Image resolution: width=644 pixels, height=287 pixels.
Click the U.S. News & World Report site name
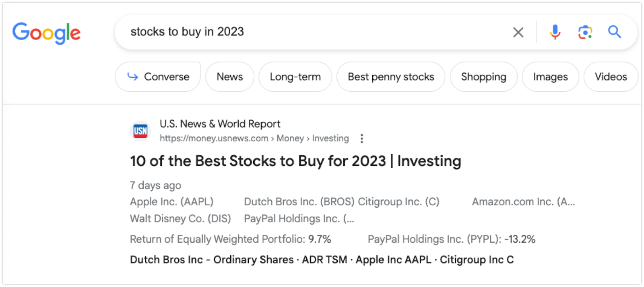click(x=220, y=124)
